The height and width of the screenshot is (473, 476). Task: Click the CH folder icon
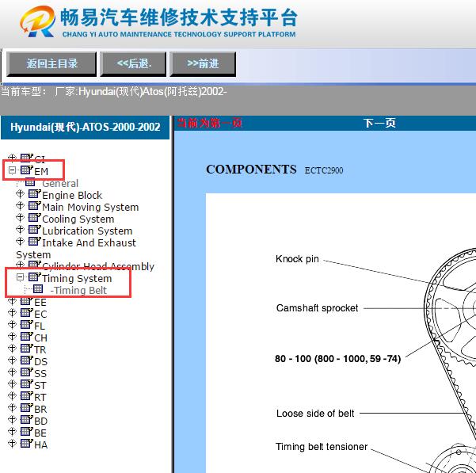[x=26, y=336]
